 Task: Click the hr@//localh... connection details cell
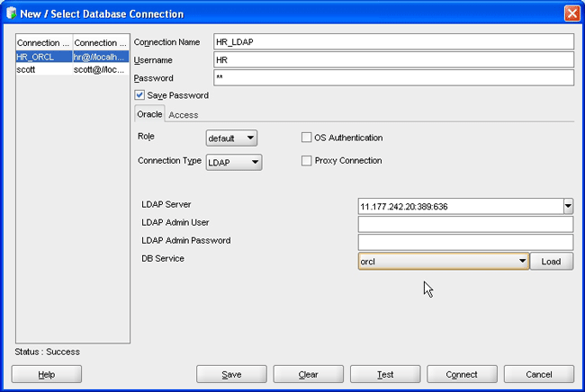101,57
